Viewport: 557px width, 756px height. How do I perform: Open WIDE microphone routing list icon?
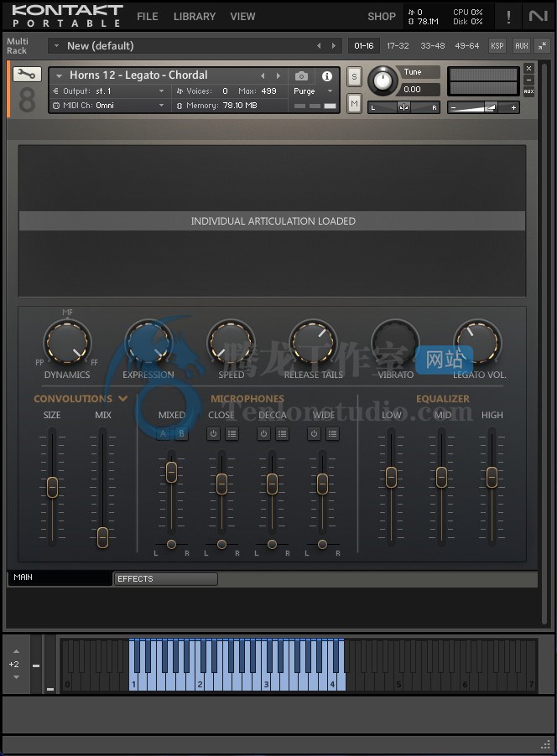click(x=332, y=434)
